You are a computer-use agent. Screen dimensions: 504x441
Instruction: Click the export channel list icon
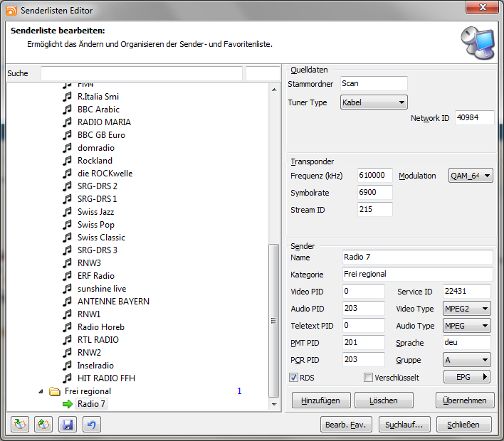(x=44, y=425)
